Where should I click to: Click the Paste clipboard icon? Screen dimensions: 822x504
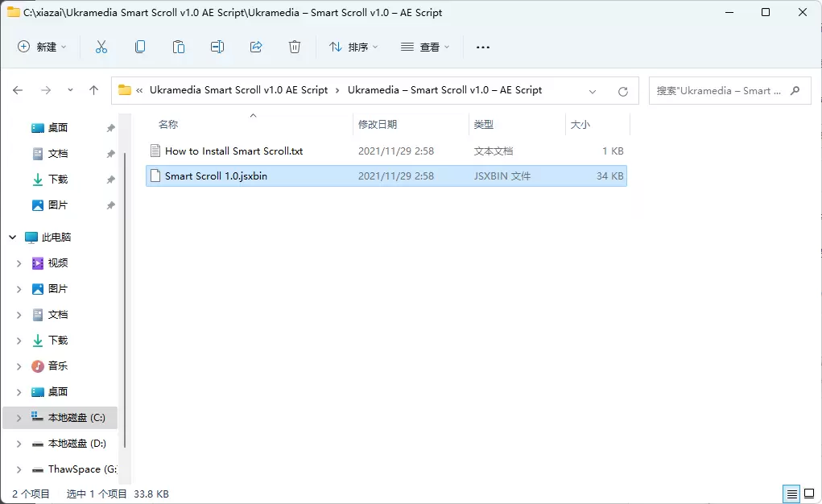tap(179, 48)
